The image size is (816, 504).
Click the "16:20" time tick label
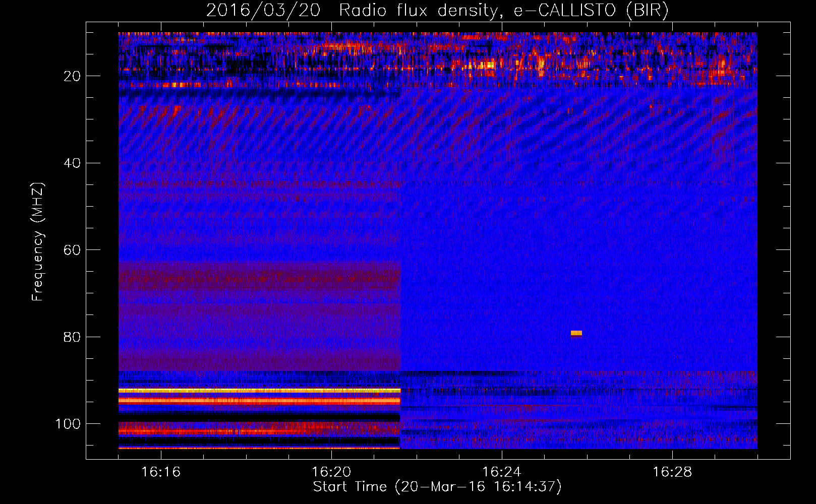(x=331, y=472)
